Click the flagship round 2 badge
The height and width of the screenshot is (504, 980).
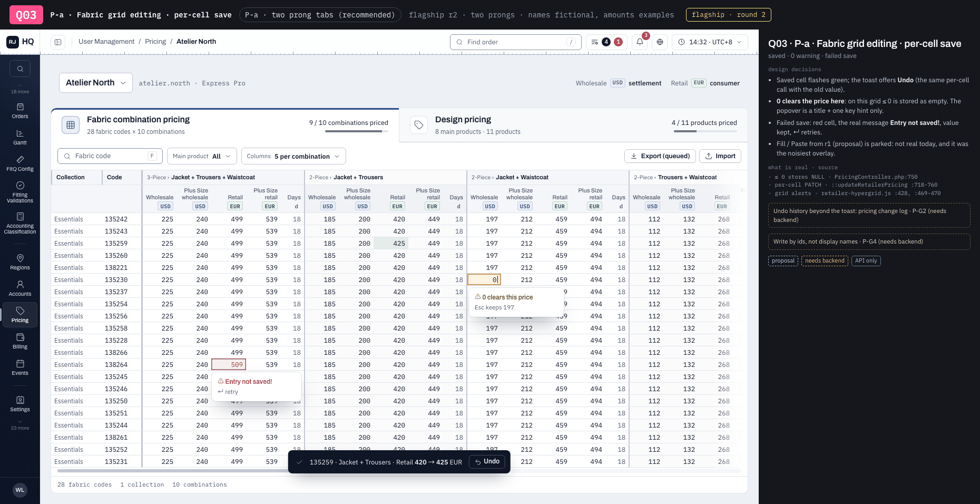pyautogui.click(x=728, y=15)
